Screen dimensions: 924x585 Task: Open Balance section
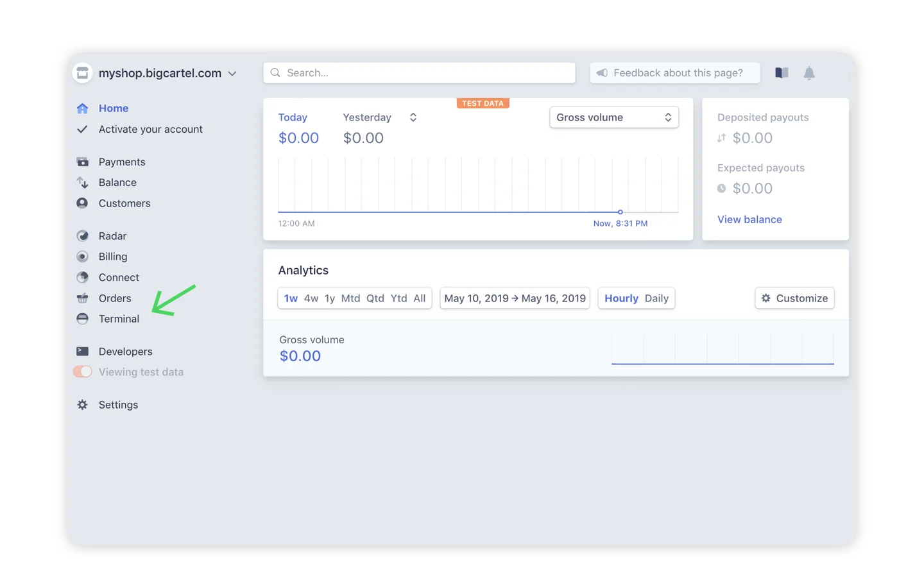117,183
